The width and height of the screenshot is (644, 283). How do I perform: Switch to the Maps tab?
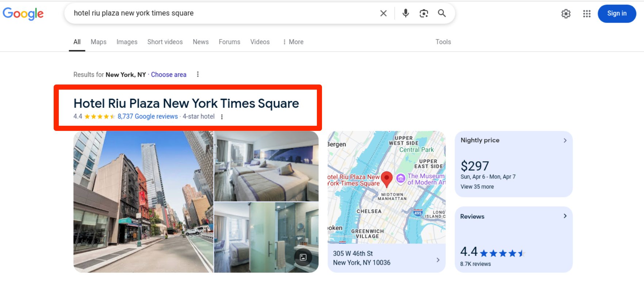coord(98,42)
